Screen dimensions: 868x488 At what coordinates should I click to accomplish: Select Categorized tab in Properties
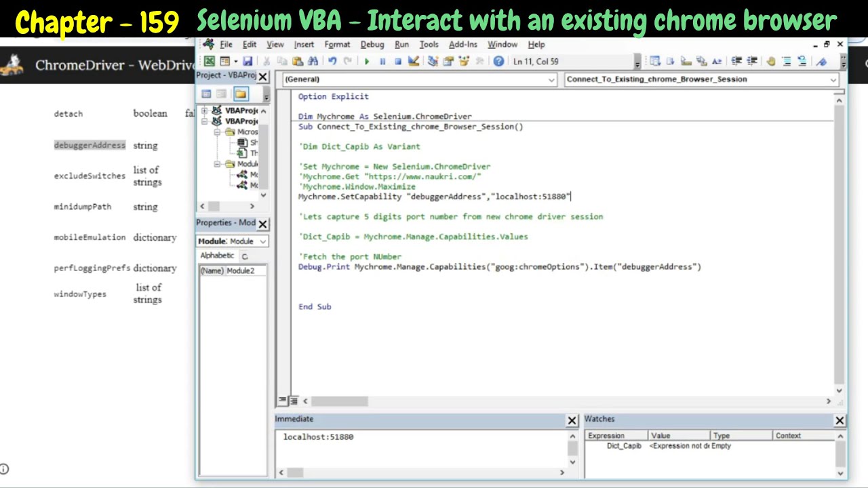coord(245,256)
